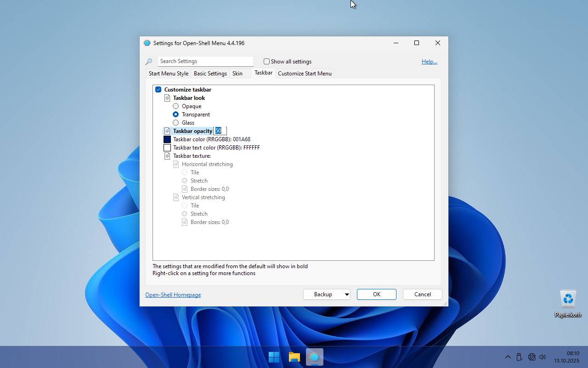
Task: Select Tile under Horizontal stretching
Action: 184,172
